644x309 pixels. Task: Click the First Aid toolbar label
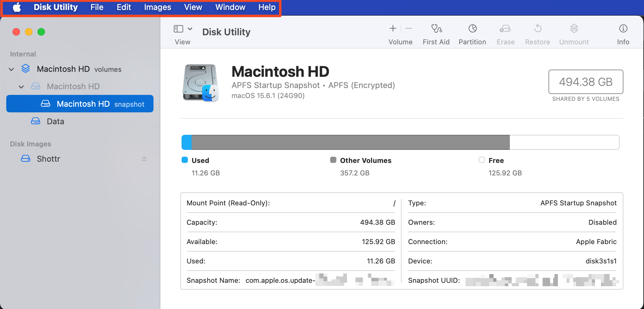[x=436, y=42]
